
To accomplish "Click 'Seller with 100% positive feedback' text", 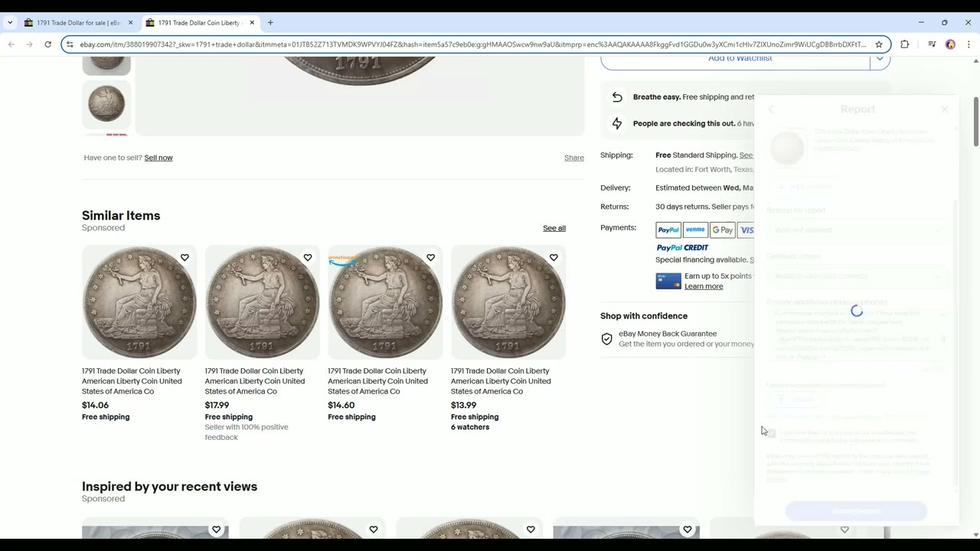I will (x=247, y=432).
